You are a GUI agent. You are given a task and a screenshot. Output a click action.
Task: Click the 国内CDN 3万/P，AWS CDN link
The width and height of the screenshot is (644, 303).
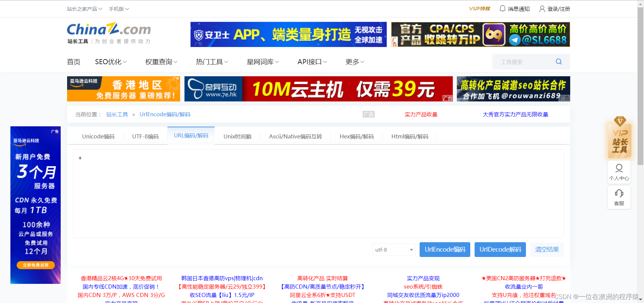point(121,295)
